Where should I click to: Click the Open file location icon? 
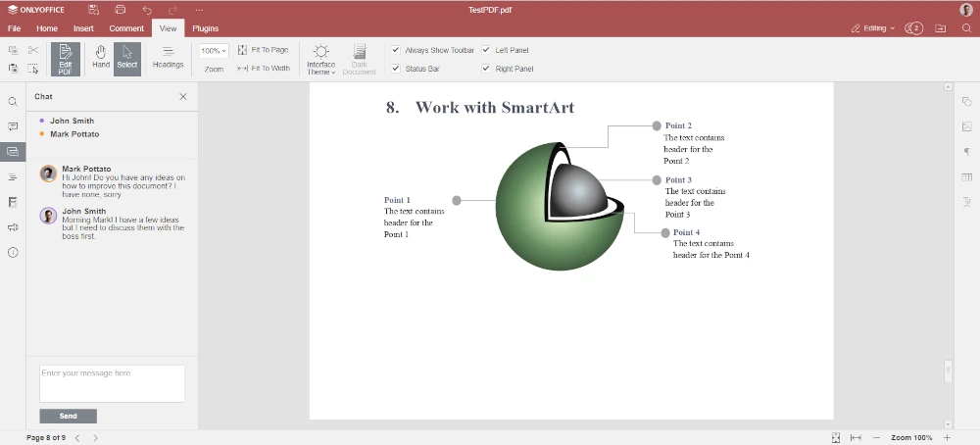[x=940, y=28]
